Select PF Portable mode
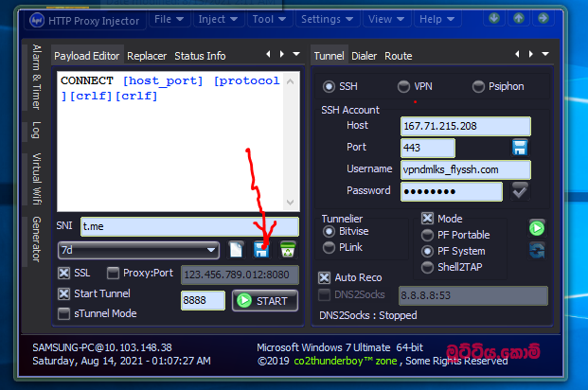The width and height of the screenshot is (588, 390). pos(427,235)
